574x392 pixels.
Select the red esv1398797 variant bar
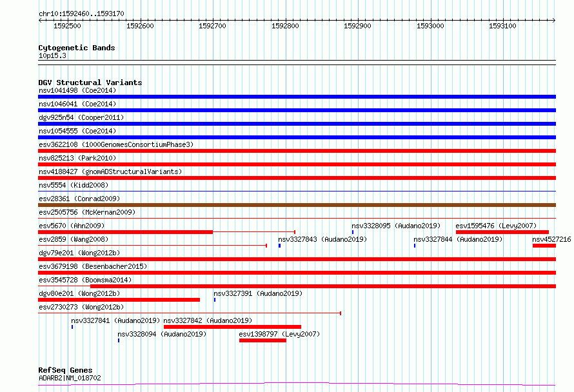[263, 340]
